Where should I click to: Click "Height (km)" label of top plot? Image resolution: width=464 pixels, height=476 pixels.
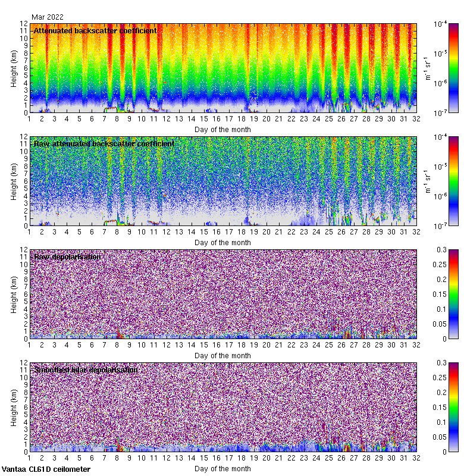pyautogui.click(x=14, y=68)
